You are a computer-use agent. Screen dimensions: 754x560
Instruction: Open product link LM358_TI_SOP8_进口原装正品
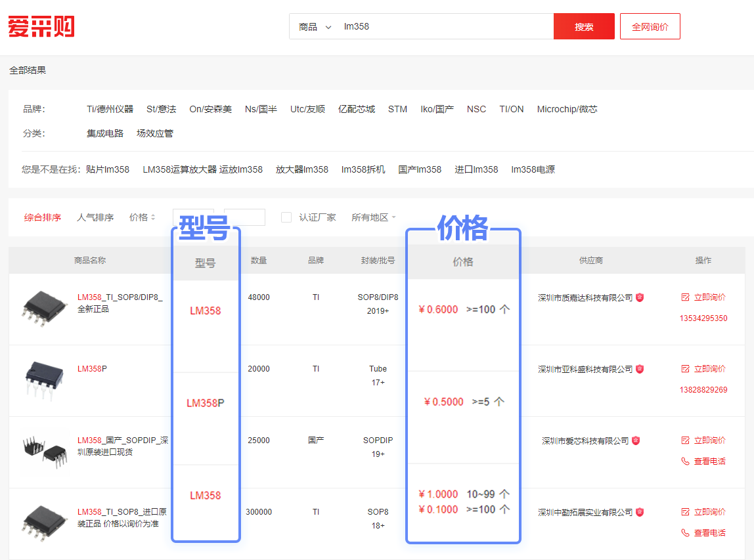pos(122,518)
